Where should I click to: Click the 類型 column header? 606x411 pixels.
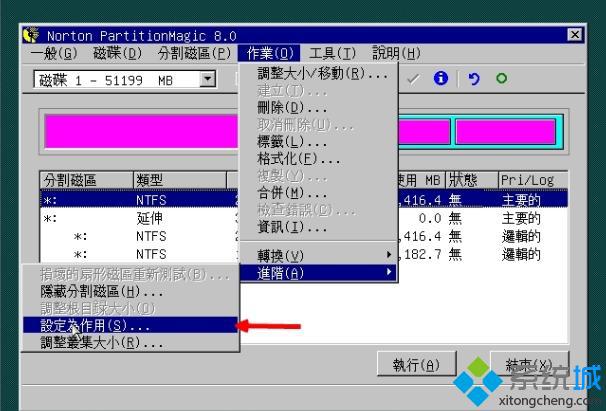[180, 180]
